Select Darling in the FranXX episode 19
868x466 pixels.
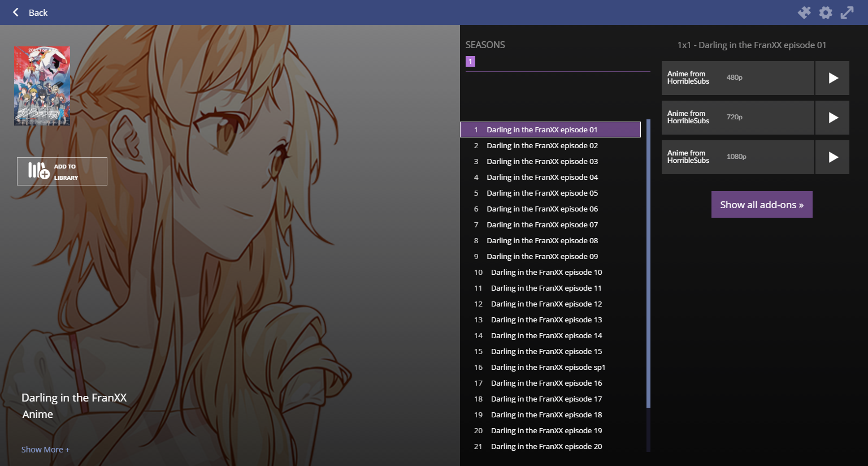(550, 430)
